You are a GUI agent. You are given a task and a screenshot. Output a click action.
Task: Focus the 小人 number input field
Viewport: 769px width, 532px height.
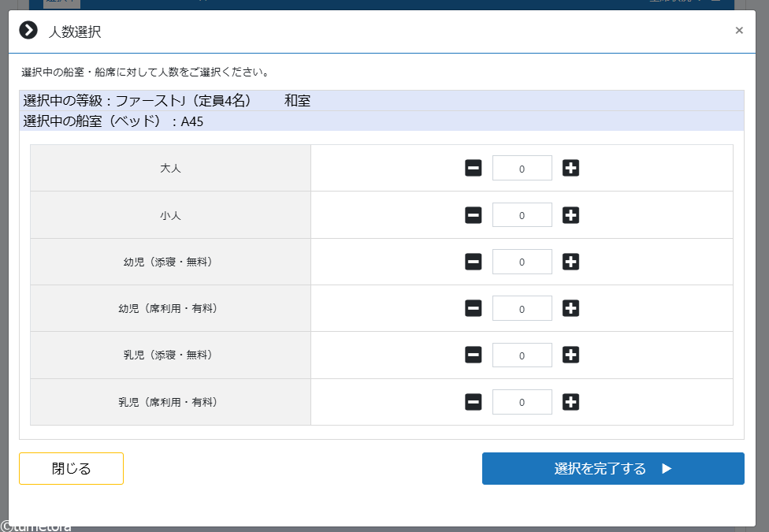[522, 215]
